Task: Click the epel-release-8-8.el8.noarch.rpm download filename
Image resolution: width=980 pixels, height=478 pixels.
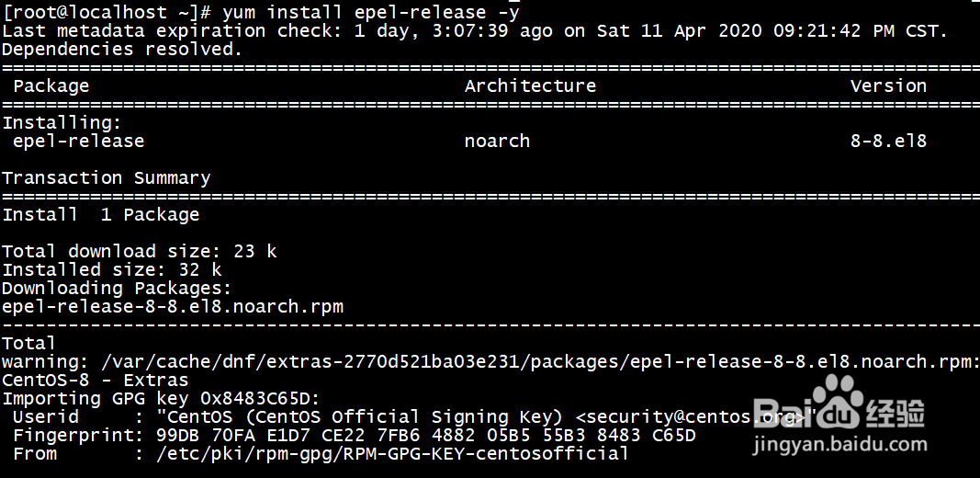Action: [x=173, y=306]
